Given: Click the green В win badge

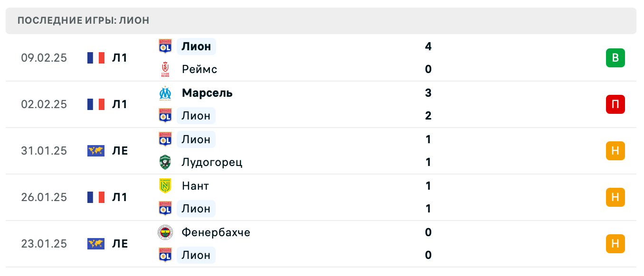Looking at the screenshot, I should (x=616, y=58).
